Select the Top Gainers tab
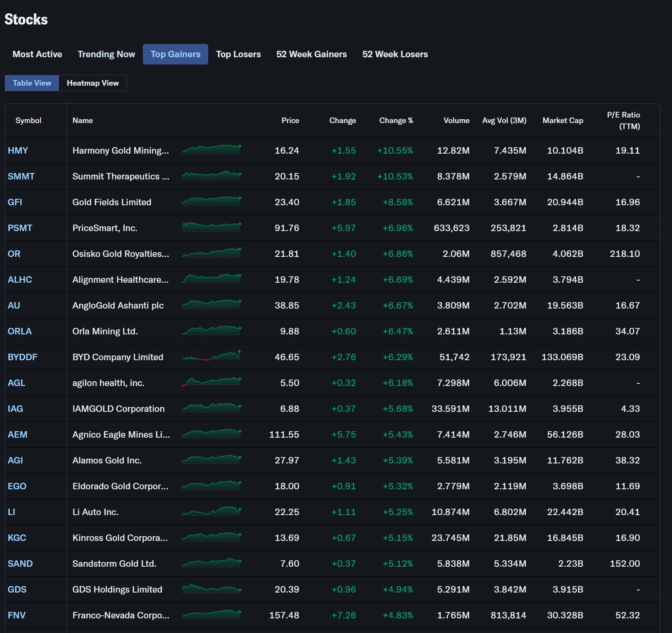This screenshot has width=672, height=633. coord(176,54)
